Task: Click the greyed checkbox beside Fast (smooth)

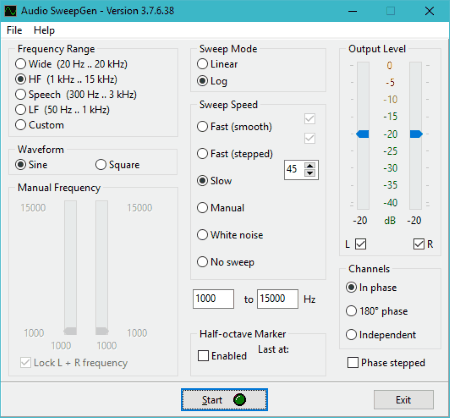Action: [x=310, y=118]
